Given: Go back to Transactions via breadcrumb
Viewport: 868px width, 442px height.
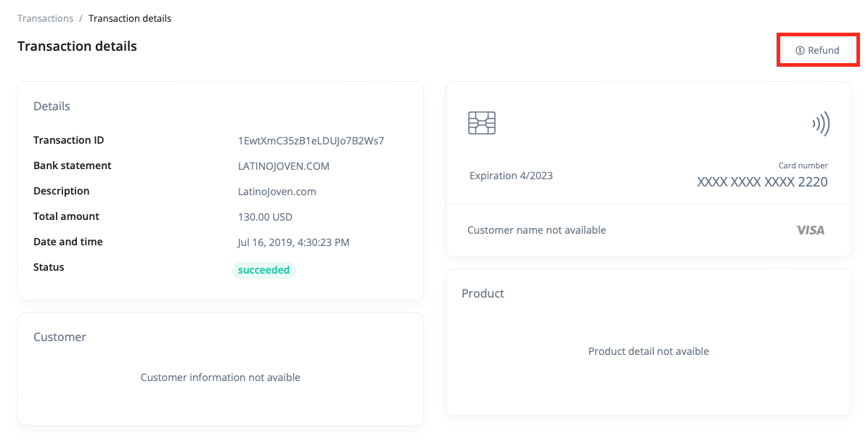Looking at the screenshot, I should [x=45, y=18].
